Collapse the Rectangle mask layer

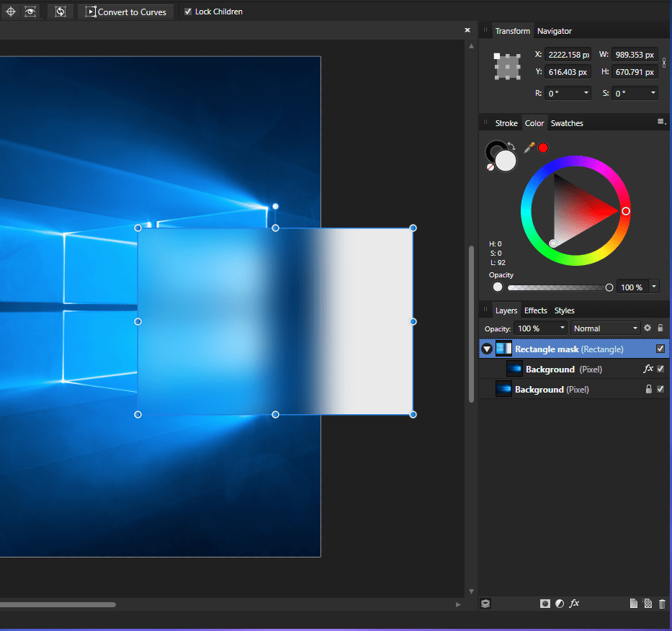[487, 349]
